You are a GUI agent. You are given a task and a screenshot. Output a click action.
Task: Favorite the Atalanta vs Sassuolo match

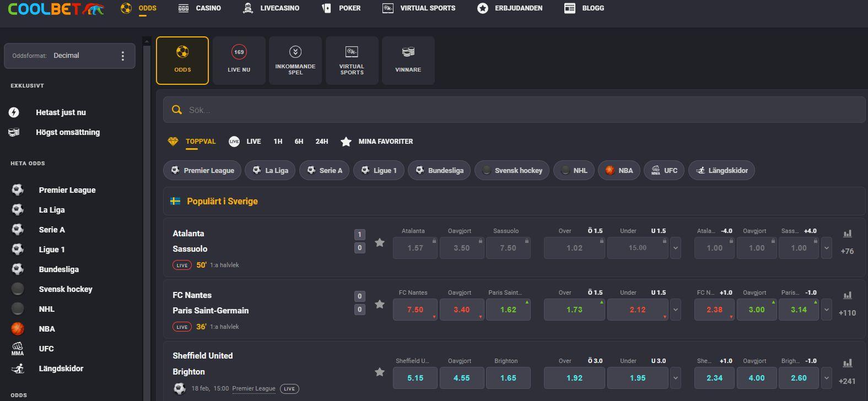380,242
